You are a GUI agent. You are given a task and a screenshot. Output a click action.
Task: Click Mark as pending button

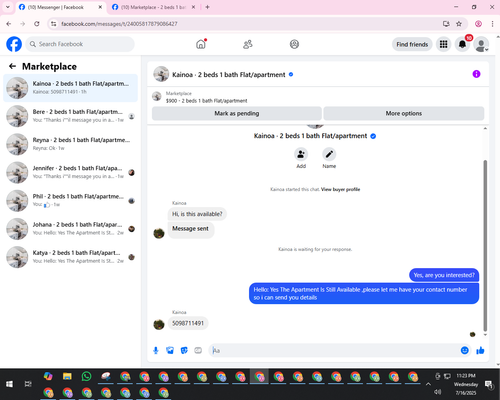point(237,113)
